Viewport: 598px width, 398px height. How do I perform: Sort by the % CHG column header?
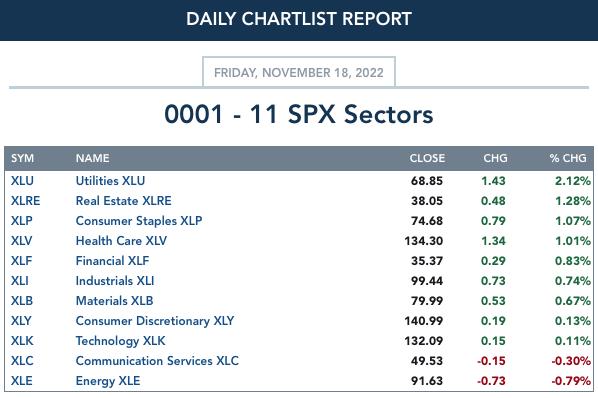568,158
